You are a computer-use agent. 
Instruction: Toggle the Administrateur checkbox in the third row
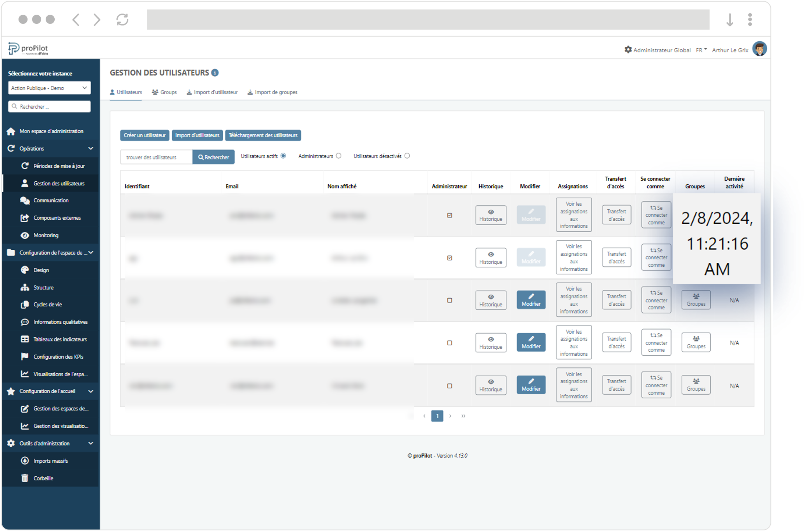coord(449,300)
